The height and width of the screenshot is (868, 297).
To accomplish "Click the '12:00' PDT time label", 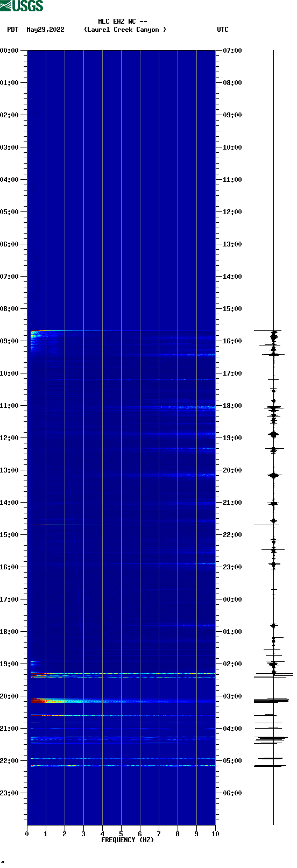I will click(x=10, y=438).
